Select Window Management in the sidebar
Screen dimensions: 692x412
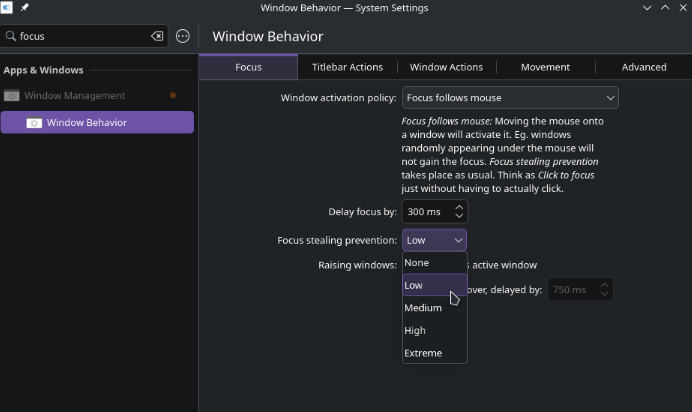pyautogui.click(x=75, y=96)
